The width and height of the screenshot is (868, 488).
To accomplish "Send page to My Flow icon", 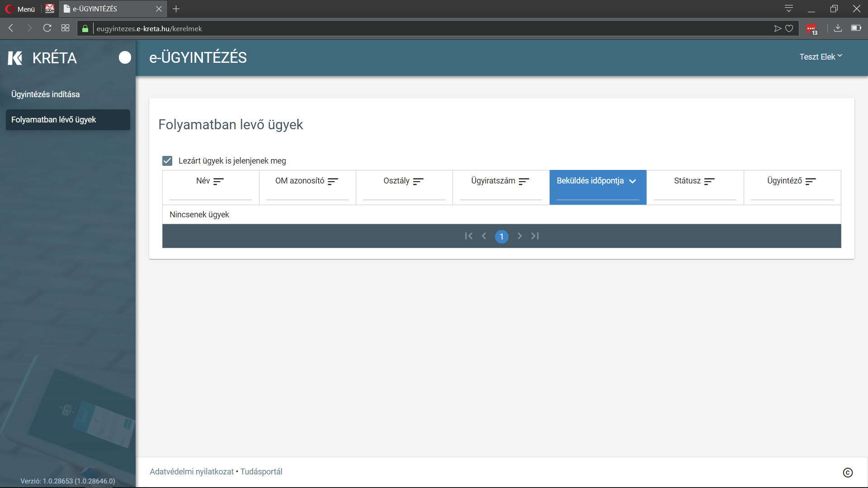I will (x=778, y=28).
